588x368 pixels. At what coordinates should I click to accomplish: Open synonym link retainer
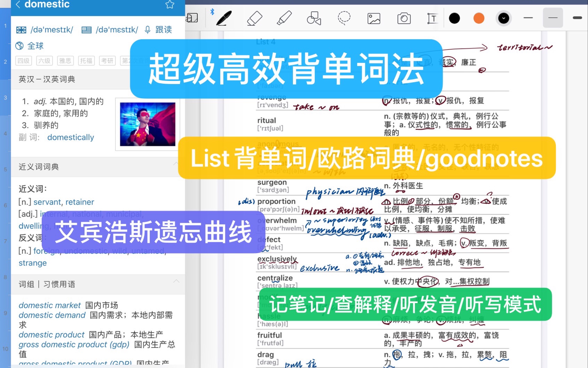(x=80, y=202)
